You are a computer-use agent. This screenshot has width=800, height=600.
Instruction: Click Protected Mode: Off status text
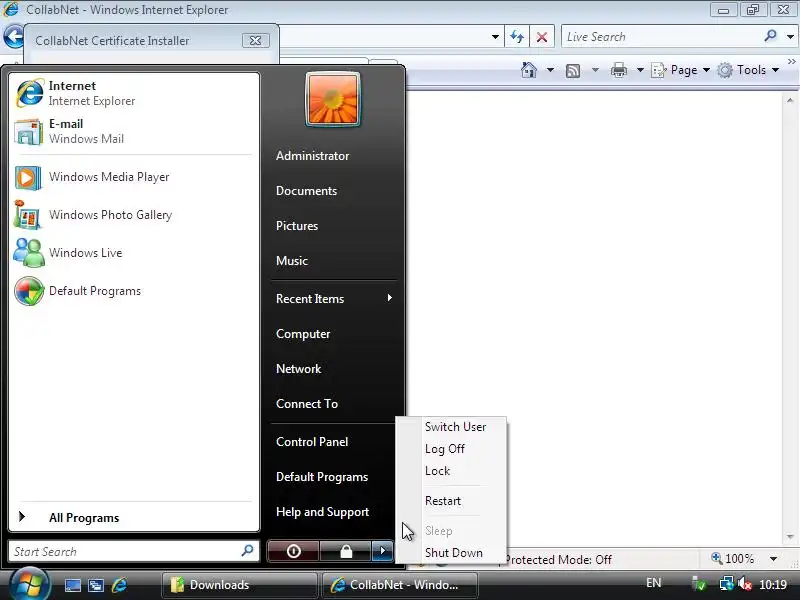pos(558,560)
